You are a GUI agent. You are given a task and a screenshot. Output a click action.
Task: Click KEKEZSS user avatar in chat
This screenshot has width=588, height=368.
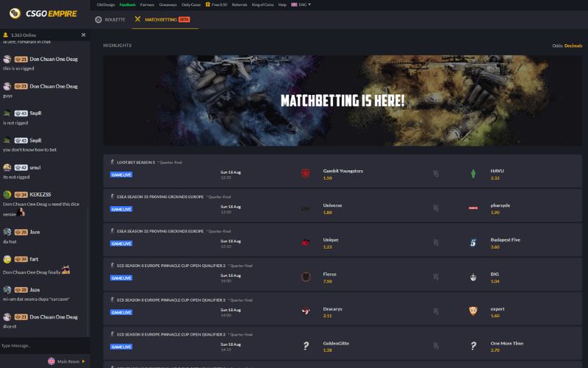pyautogui.click(x=7, y=194)
